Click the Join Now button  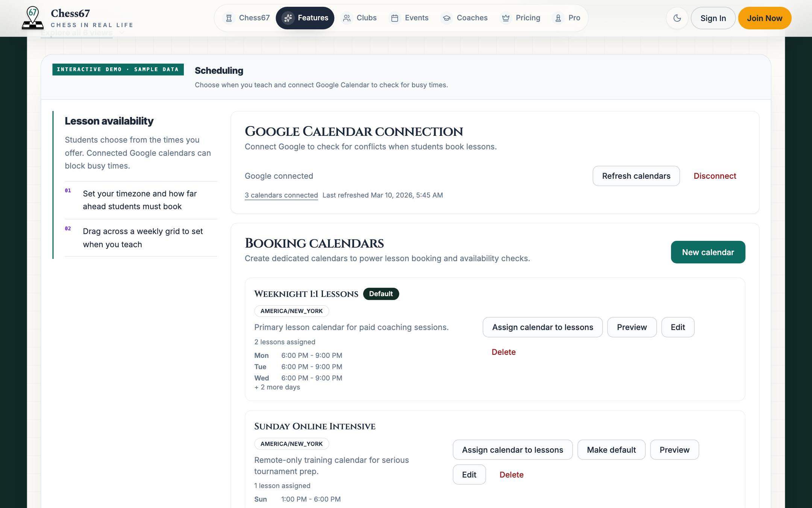(765, 18)
